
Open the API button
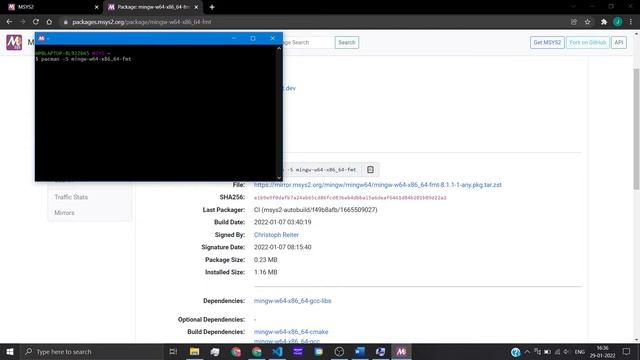618,42
